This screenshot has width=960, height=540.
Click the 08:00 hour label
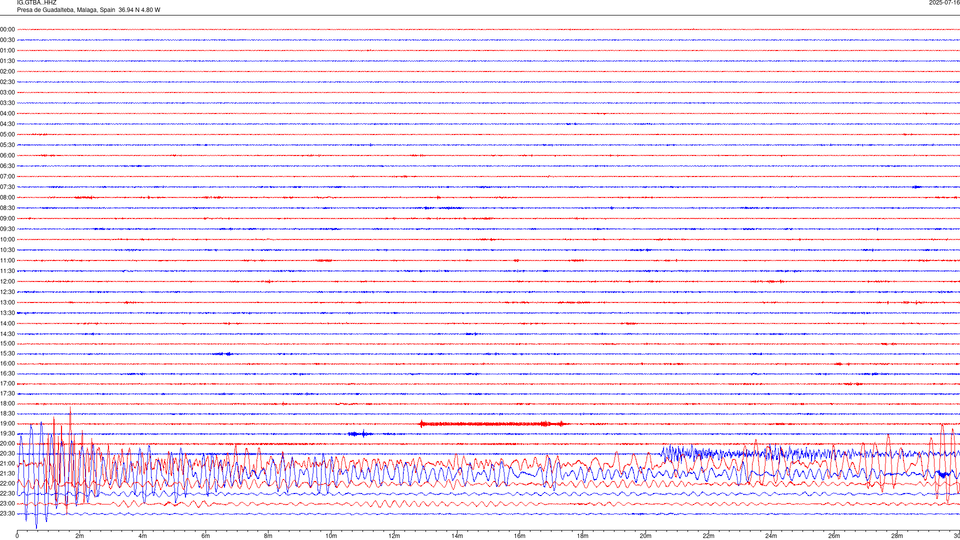tap(7, 197)
